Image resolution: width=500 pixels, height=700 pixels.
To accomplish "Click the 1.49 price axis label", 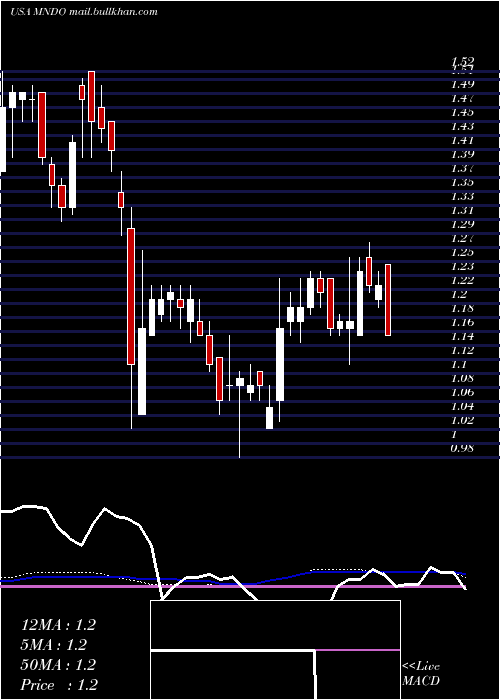I will coord(462,84).
